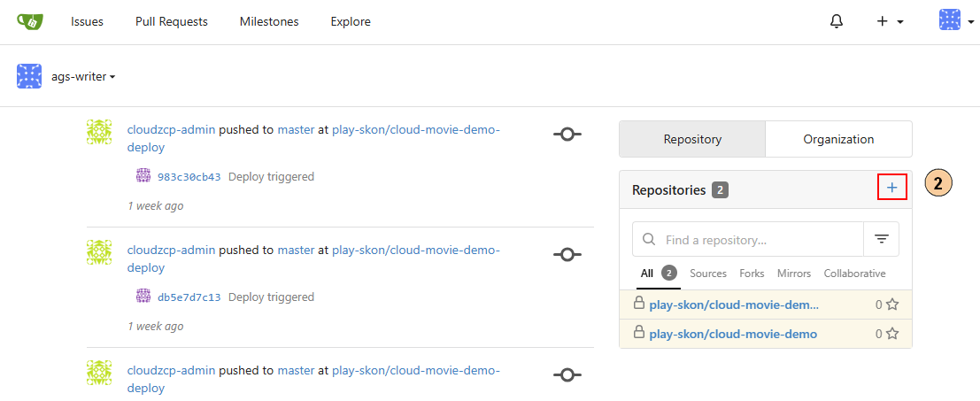Screen dimensions: 980x401
Task: Go to Pull Requests page
Action: [172, 21]
